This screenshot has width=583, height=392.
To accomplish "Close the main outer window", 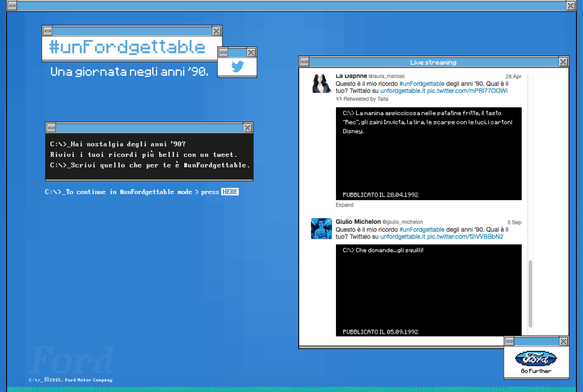I will tap(570, 6).
